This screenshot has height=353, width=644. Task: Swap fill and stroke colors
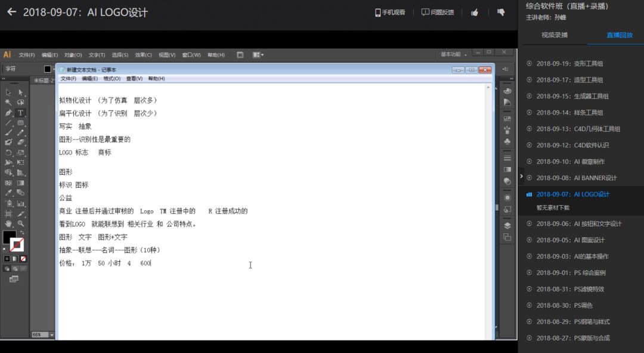[22, 232]
